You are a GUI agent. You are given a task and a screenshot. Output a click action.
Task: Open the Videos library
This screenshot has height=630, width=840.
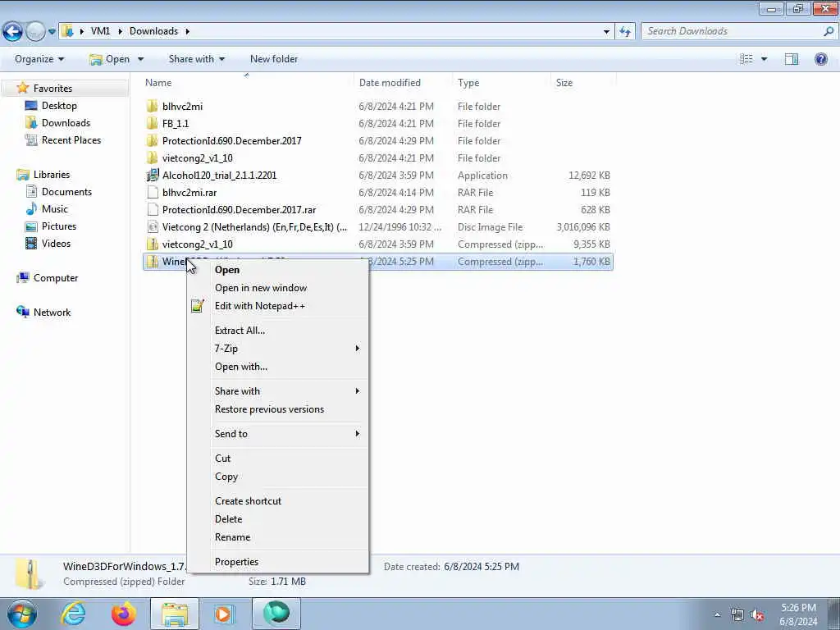56,243
